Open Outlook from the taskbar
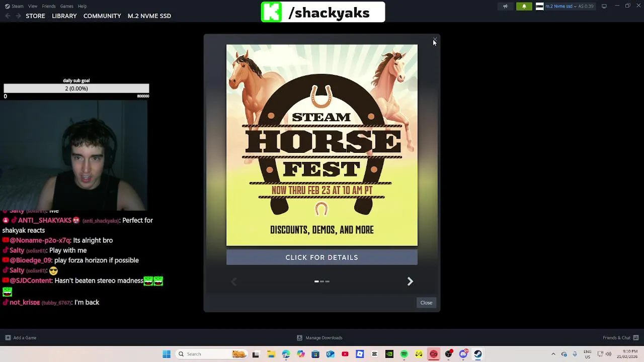644x362 pixels. pyautogui.click(x=330, y=354)
